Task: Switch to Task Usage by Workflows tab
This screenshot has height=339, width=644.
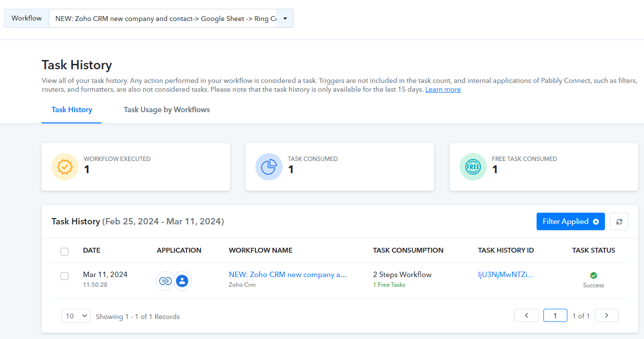Action: (x=167, y=110)
